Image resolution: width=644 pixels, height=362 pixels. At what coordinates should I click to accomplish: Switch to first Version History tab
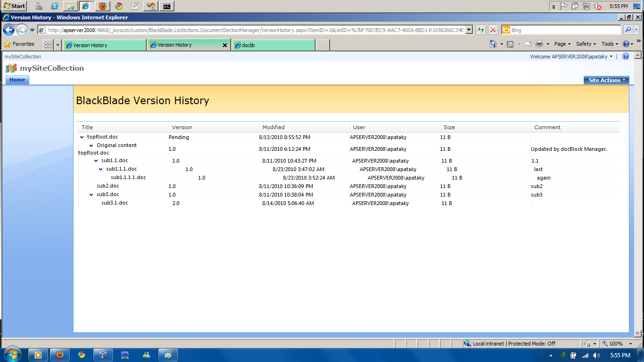pyautogui.click(x=105, y=45)
